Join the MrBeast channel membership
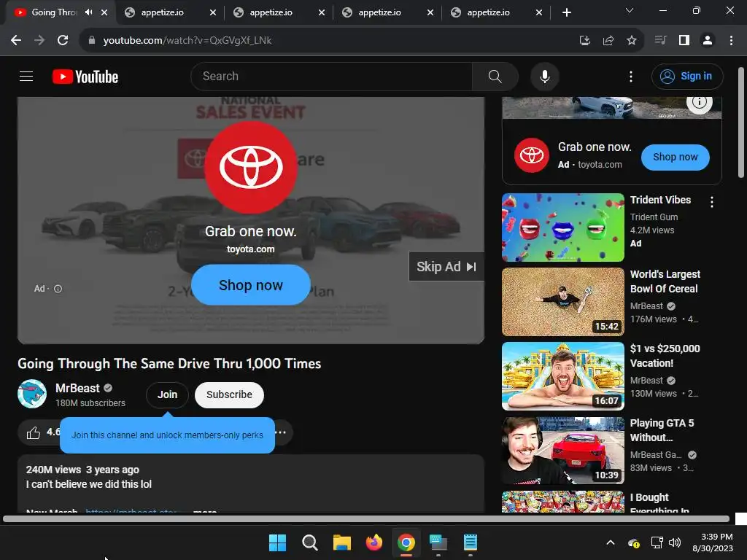The image size is (747, 560). click(x=167, y=394)
